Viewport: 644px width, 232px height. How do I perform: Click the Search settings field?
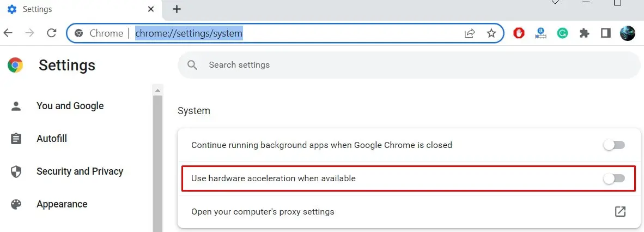coord(409,65)
